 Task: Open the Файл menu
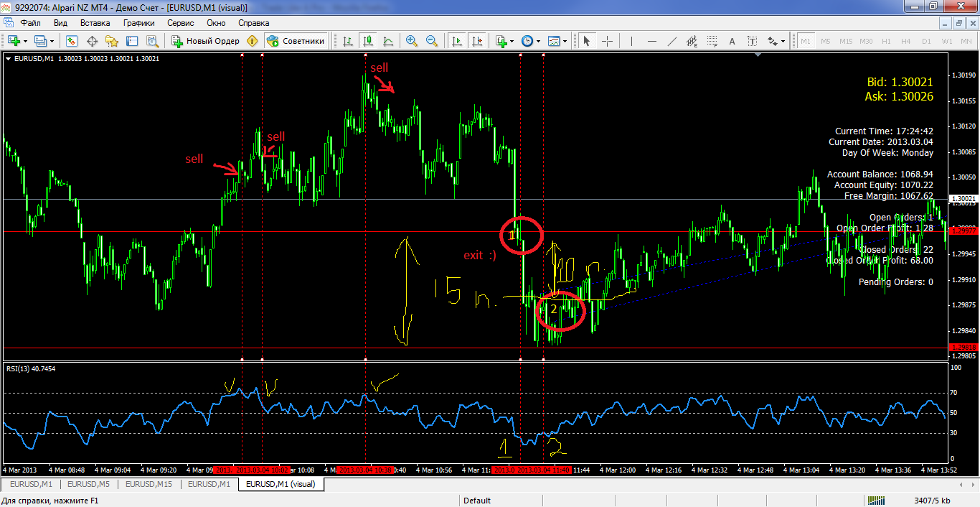tap(30, 22)
